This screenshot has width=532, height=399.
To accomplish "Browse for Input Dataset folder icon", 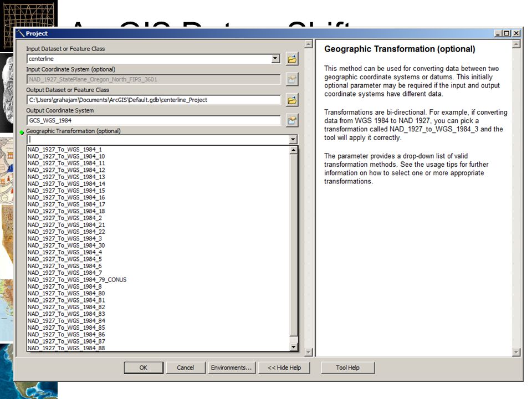I will click(x=292, y=59).
